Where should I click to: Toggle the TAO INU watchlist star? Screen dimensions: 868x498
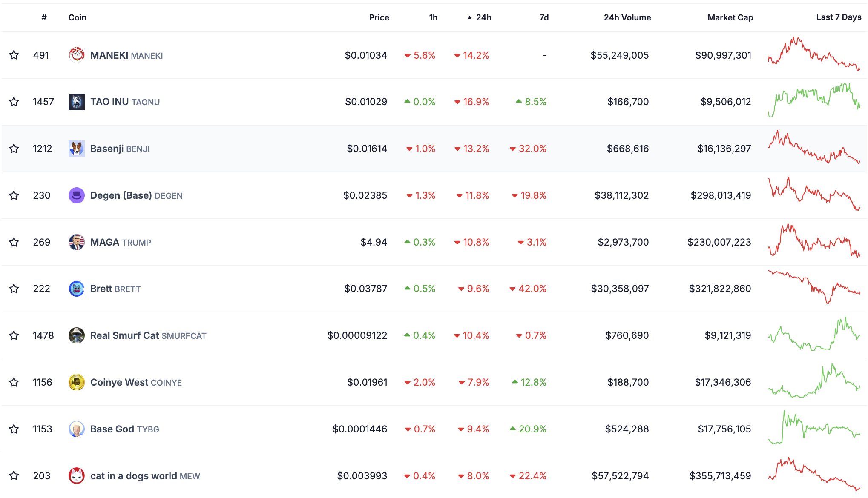[x=14, y=102]
